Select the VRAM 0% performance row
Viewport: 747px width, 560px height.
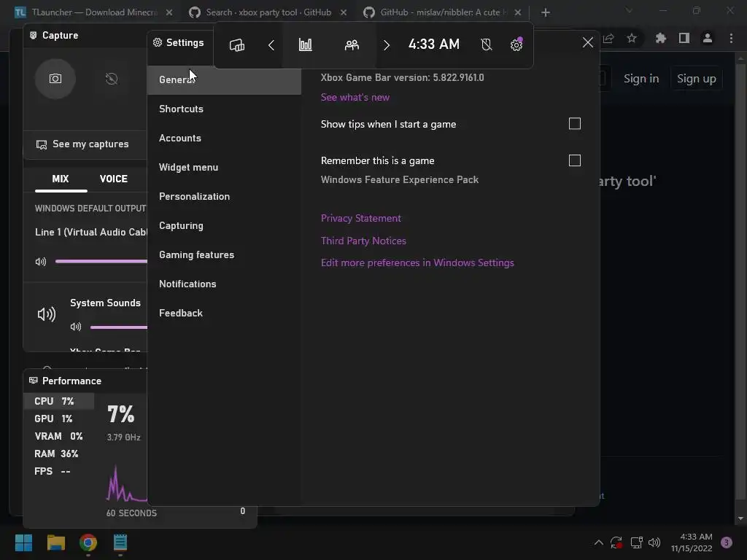click(59, 436)
